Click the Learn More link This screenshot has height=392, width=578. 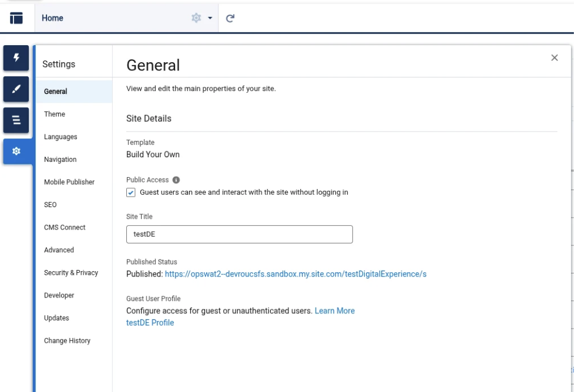click(x=334, y=311)
